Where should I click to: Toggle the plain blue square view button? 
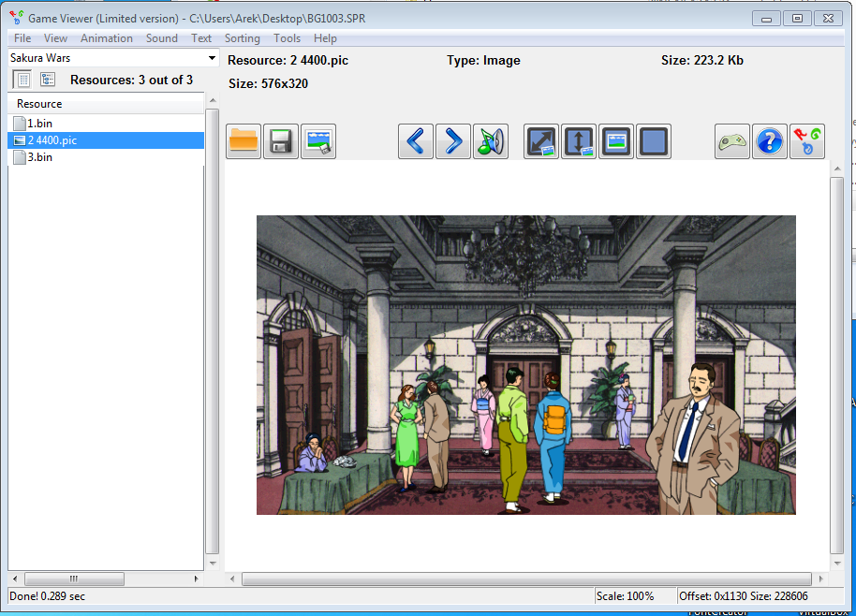(x=654, y=141)
